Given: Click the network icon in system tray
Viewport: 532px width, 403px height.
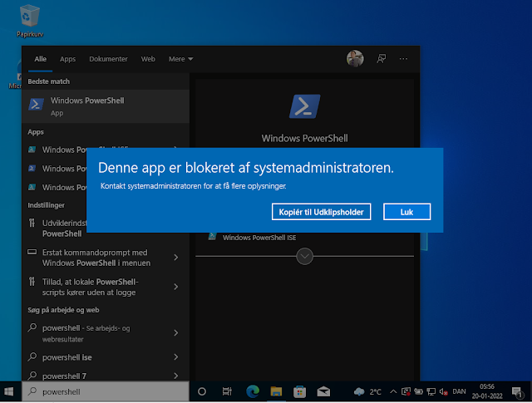Looking at the screenshot, I should point(431,392).
